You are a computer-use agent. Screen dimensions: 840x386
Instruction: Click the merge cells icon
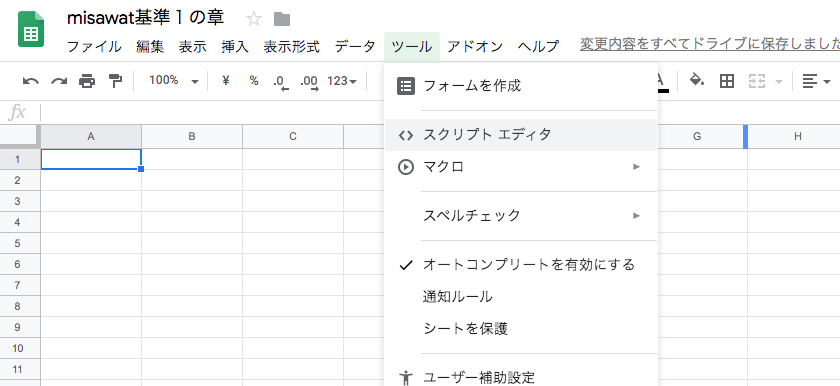point(756,81)
